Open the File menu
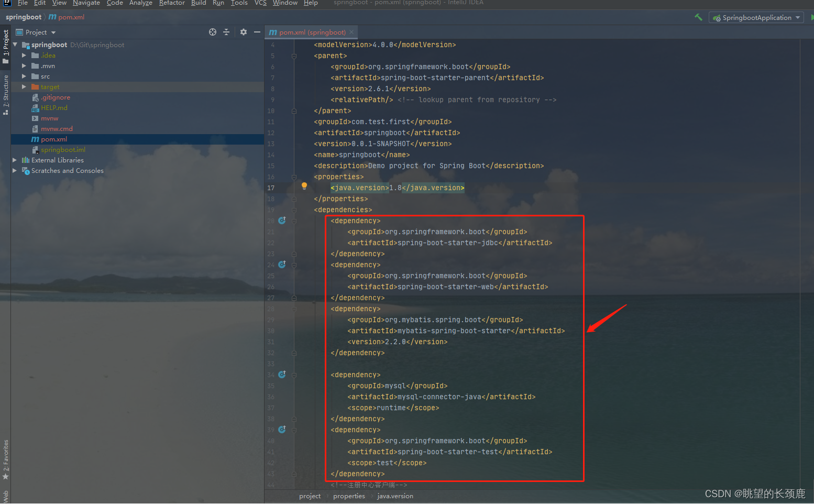Viewport: 814px width, 504px height. [23, 3]
